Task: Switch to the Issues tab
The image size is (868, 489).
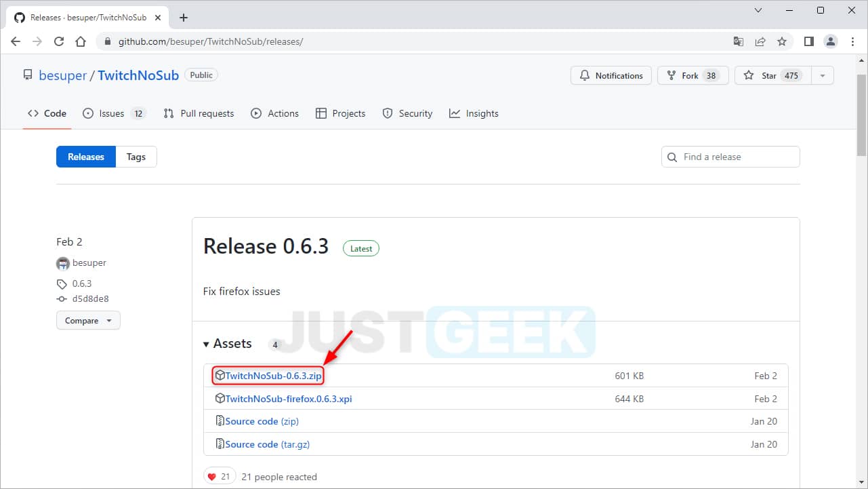Action: [x=114, y=113]
